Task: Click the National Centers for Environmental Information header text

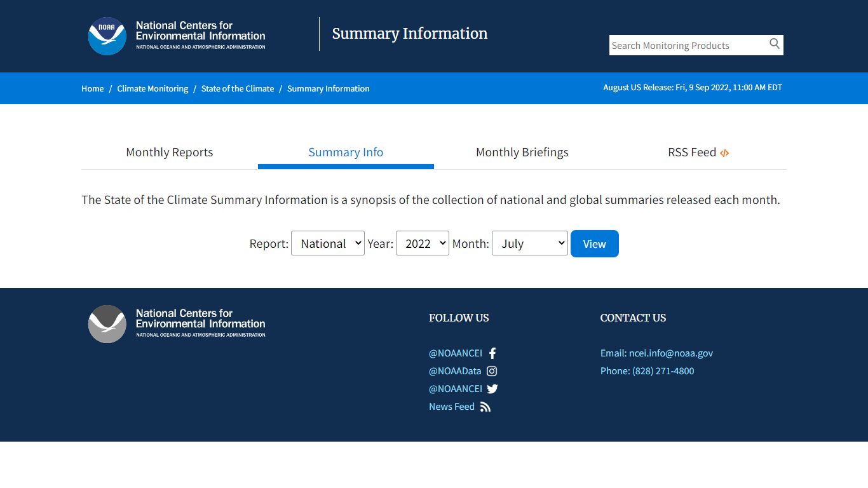Action: coord(201,35)
